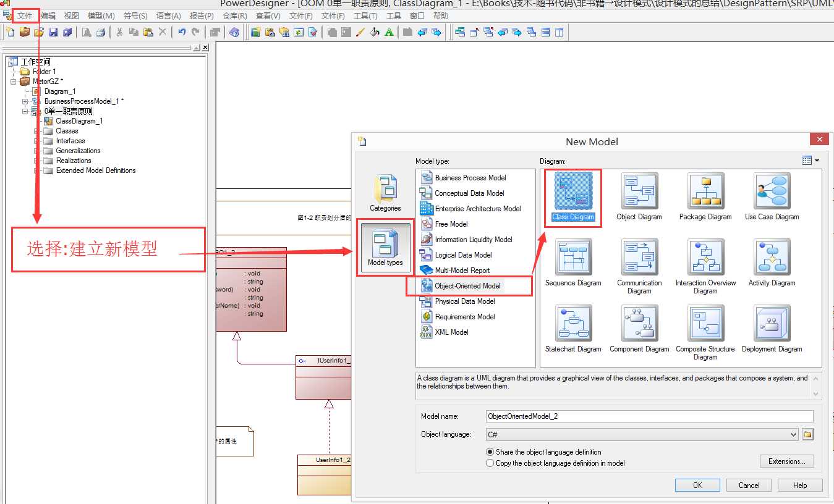Select Interfaces folder in tree
The image size is (834, 504).
coord(64,141)
